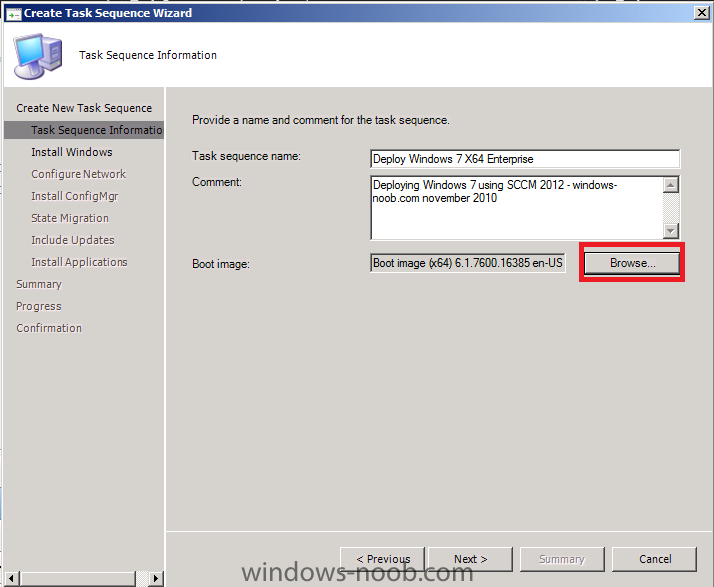Click the Task sequence name field
Viewport: 714px width, 587px height.
coord(525,159)
